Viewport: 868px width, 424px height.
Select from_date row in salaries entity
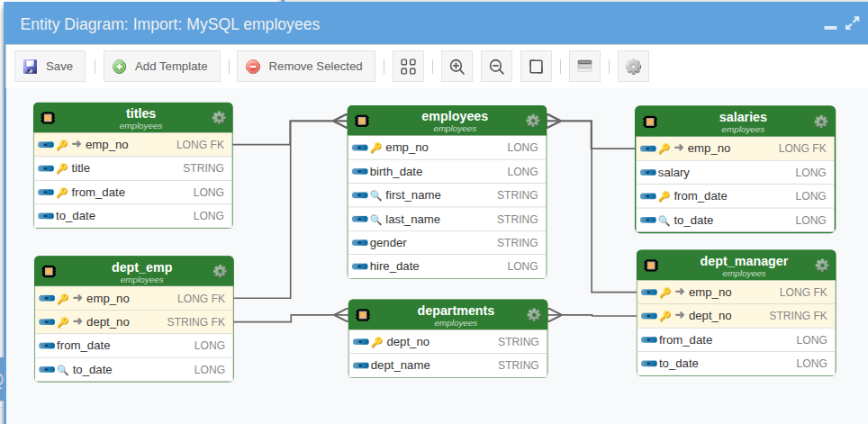pos(735,196)
